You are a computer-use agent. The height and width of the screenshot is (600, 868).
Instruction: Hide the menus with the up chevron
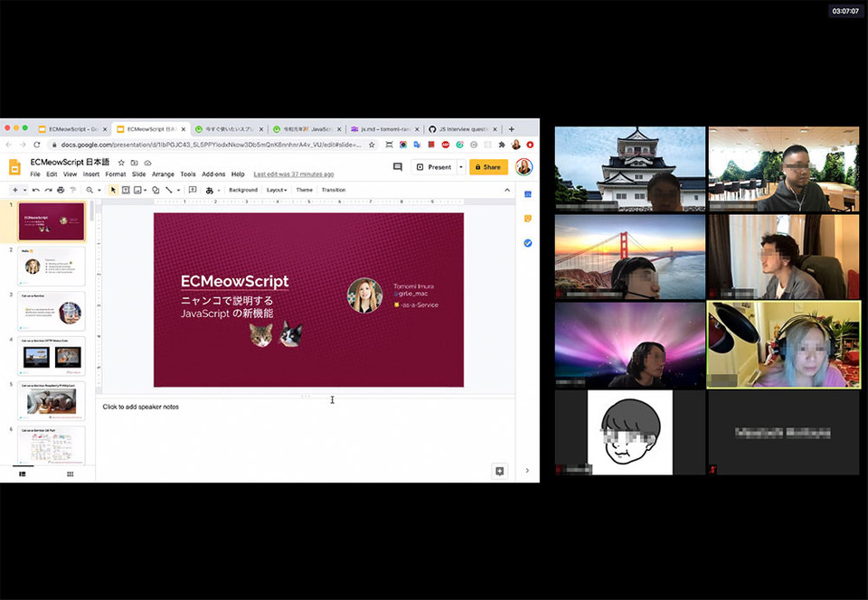pyautogui.click(x=506, y=190)
